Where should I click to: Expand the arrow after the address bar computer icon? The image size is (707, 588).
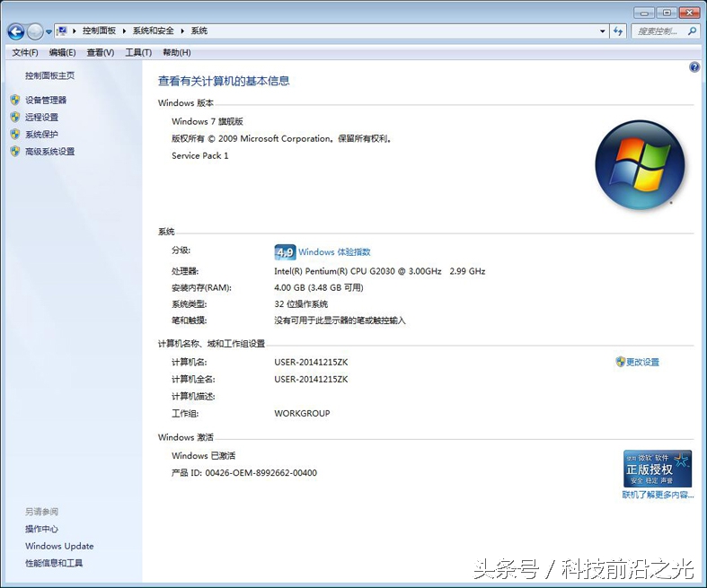tap(75, 31)
